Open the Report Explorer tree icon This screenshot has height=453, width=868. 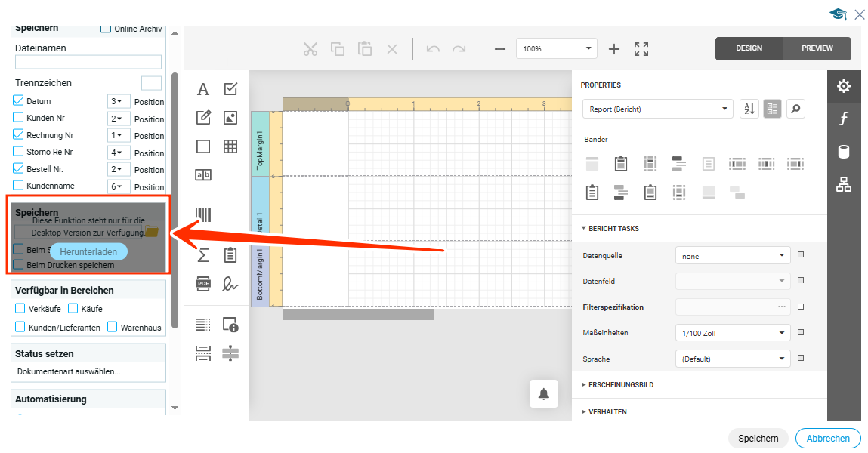click(x=844, y=184)
